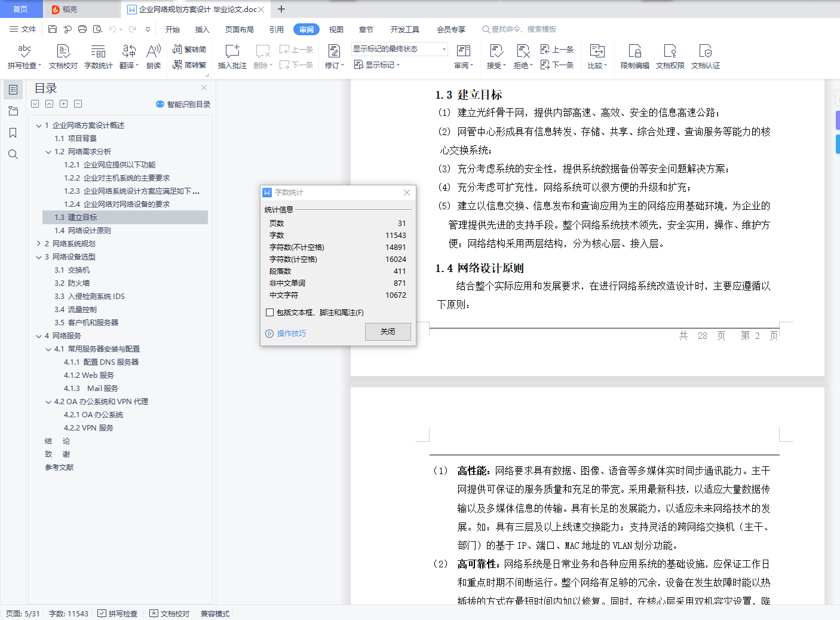
Task: Go to 下一条 revision beside 拒绝
Action: [557, 65]
